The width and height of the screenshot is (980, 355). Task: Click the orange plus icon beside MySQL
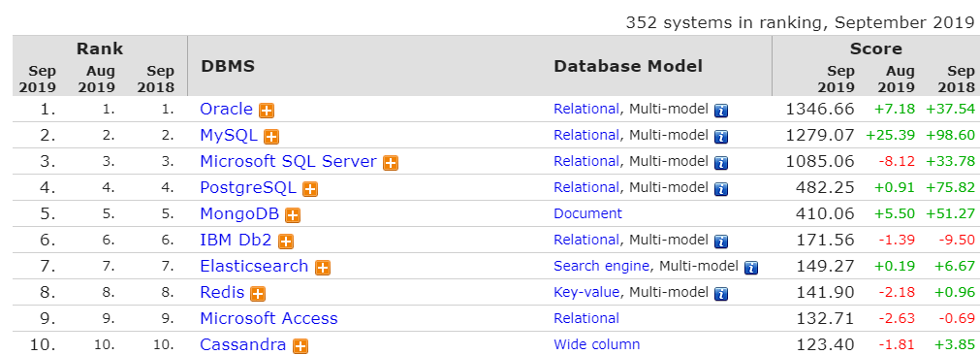(271, 137)
